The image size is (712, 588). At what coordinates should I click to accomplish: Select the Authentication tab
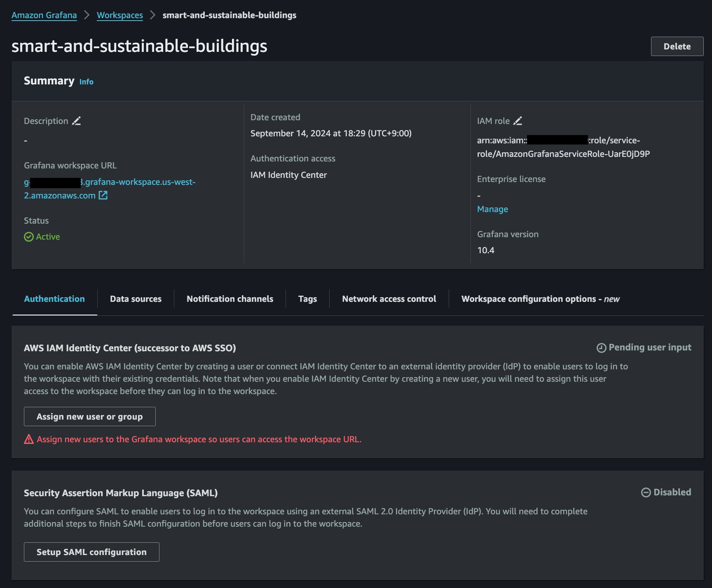click(54, 299)
